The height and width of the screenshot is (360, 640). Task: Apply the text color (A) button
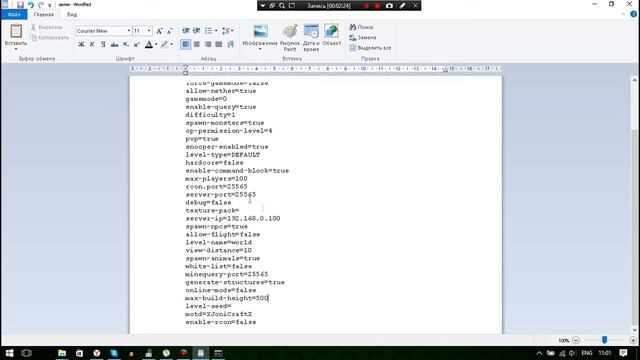pos(149,44)
